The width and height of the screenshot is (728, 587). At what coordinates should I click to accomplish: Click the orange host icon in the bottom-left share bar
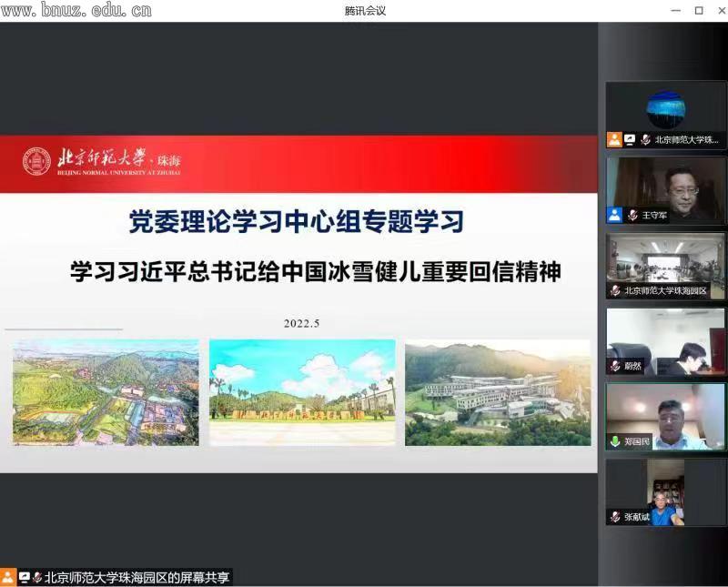8,577
